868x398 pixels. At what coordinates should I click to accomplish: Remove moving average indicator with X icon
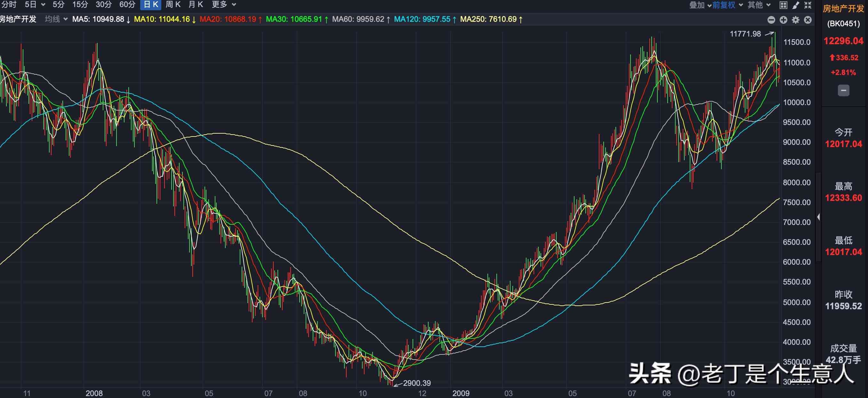point(808,20)
